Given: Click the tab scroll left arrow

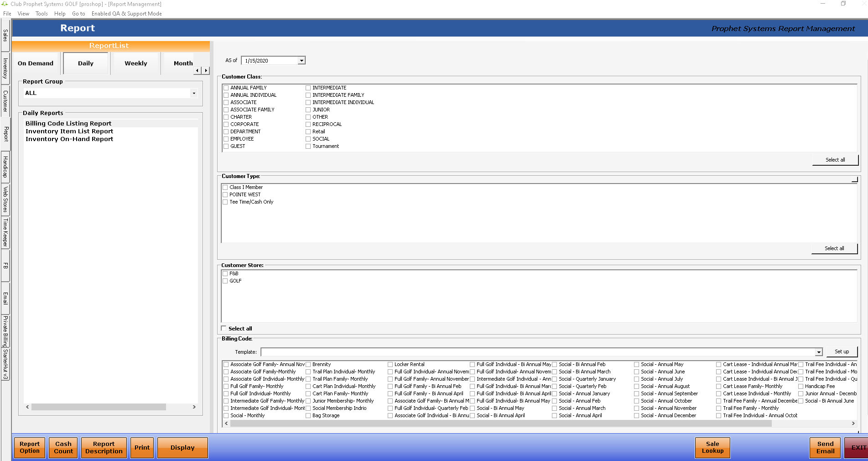Looking at the screenshot, I should pyautogui.click(x=197, y=70).
